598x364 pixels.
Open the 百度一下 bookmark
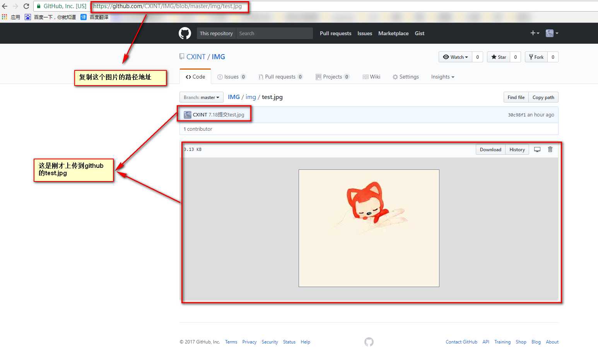[x=50, y=17]
